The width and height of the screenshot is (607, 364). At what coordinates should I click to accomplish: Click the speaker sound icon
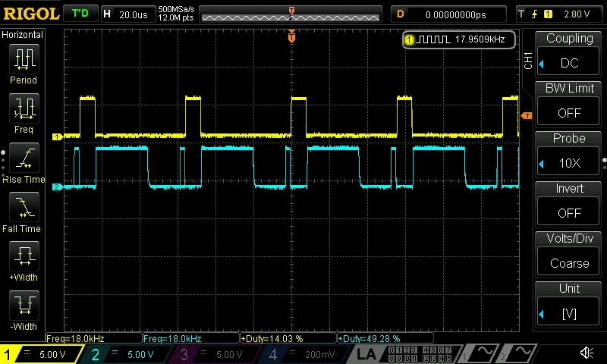pos(587,353)
